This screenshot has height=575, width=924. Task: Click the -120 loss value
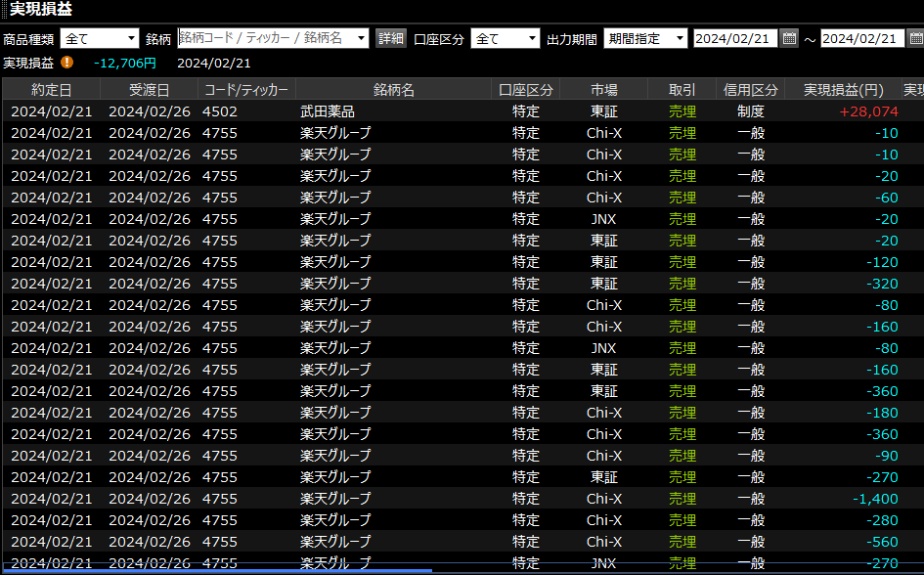[883, 262]
